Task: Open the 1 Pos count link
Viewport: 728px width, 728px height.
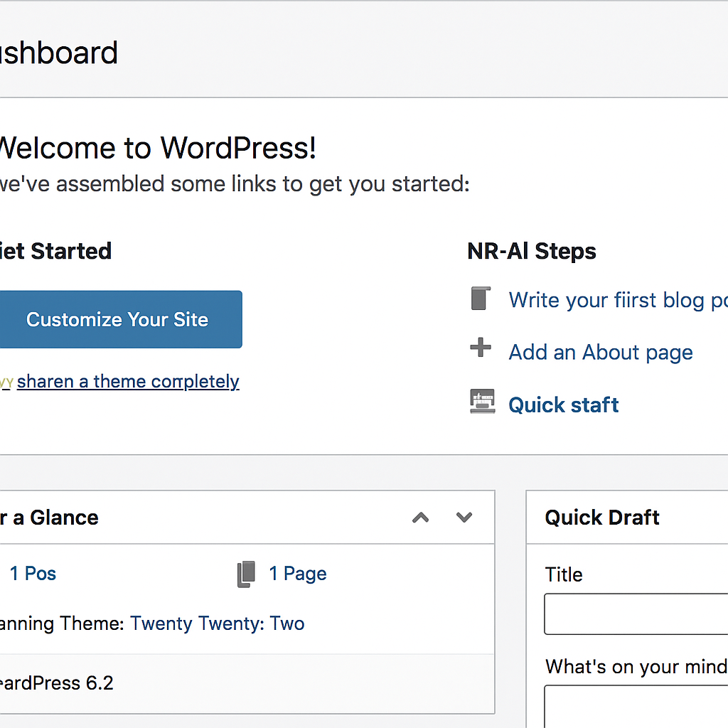Action: click(33, 574)
